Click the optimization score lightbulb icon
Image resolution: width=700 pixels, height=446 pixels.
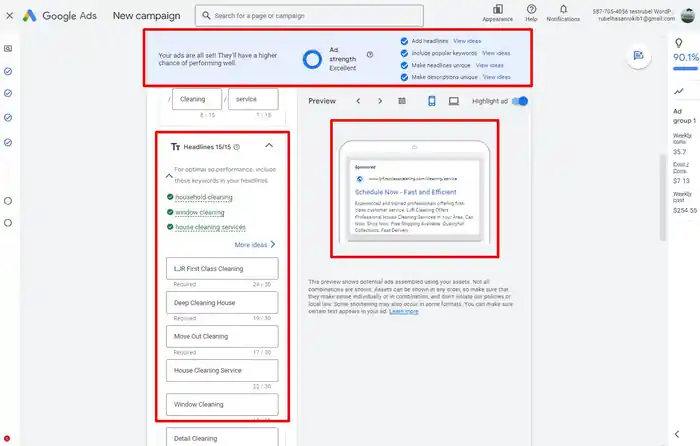[679, 43]
